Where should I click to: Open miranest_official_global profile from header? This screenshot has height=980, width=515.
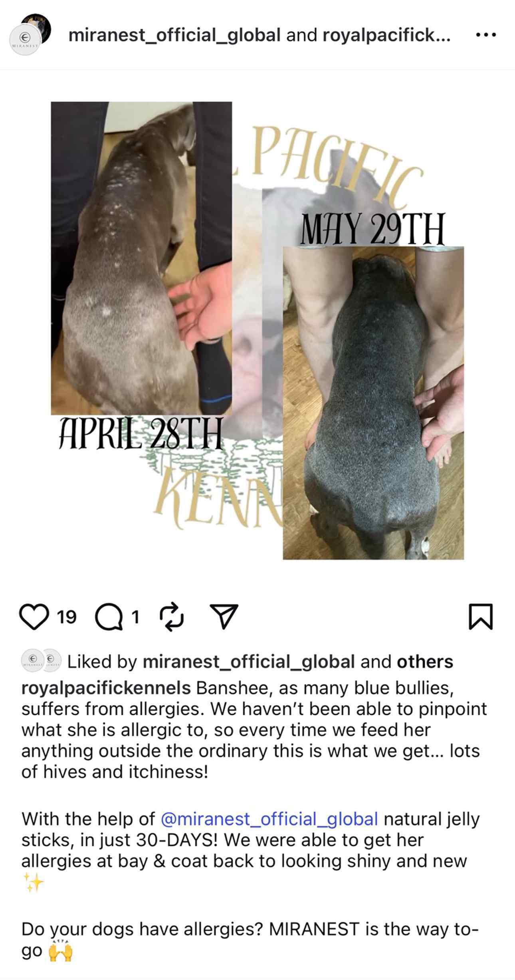(174, 35)
